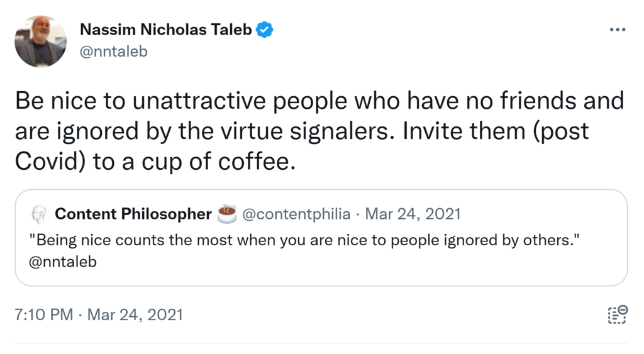Viewport: 644px width, 354px height.
Task: Click blank space inside the quoted tweet card
Action: (x=377, y=264)
